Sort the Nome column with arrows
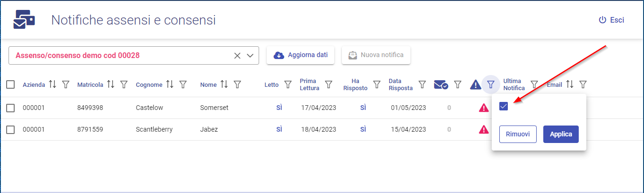Screen dimensions: 644x193 click(224, 84)
